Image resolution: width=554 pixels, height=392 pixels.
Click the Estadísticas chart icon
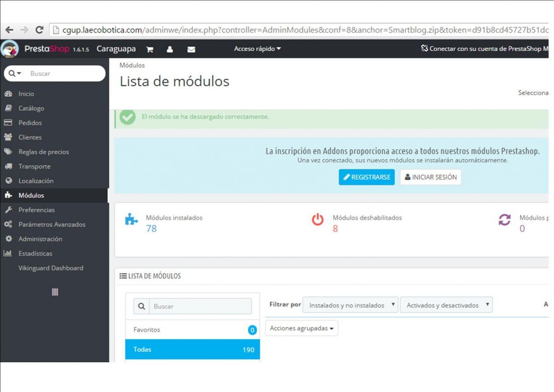tap(8, 253)
